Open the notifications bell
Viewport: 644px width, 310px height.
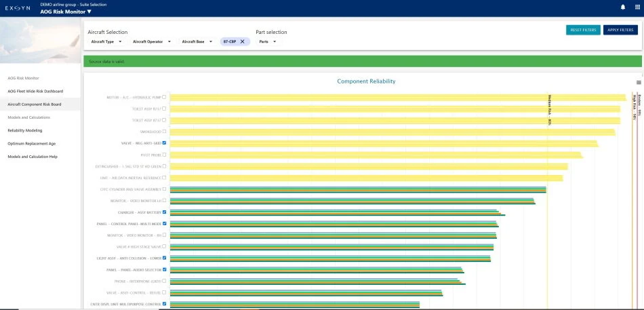pos(623,7)
